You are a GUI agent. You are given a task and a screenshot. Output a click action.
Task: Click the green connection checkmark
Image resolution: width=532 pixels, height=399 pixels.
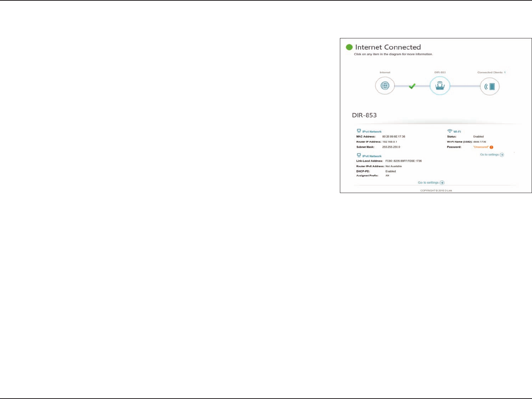(x=412, y=86)
